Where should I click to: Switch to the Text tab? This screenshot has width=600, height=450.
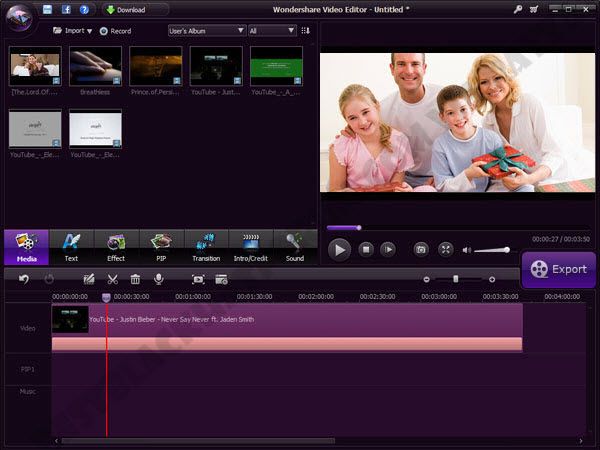(71, 247)
